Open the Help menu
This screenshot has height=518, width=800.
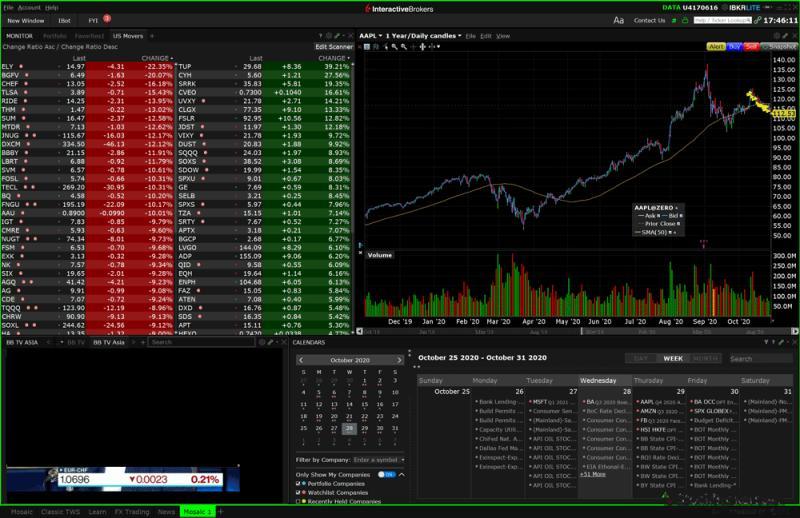(52, 8)
